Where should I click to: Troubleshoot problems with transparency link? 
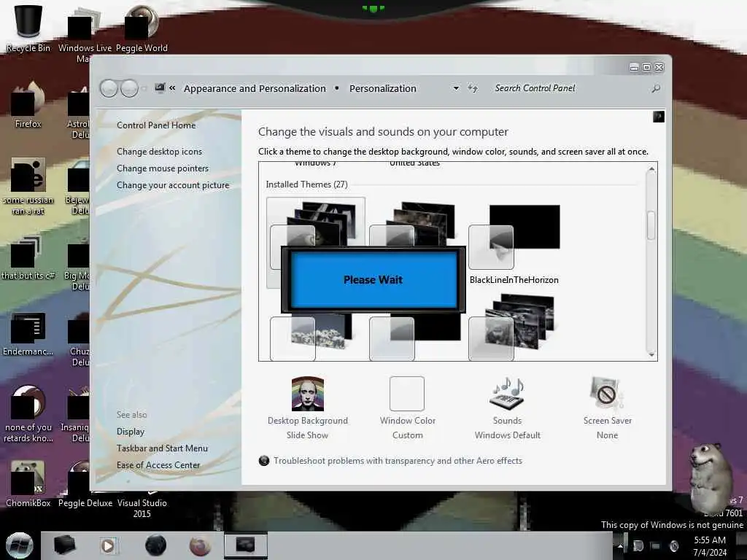coord(398,461)
